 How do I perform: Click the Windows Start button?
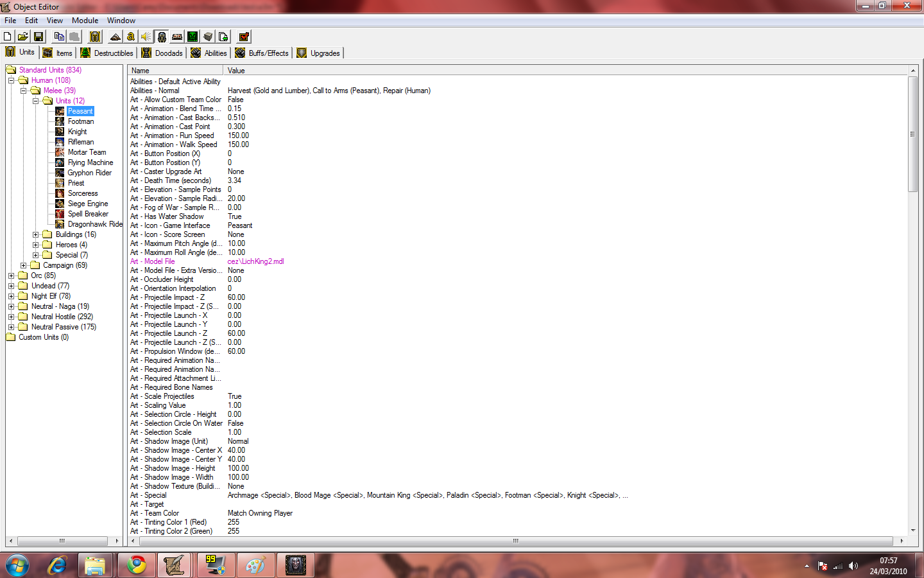pos(17,565)
